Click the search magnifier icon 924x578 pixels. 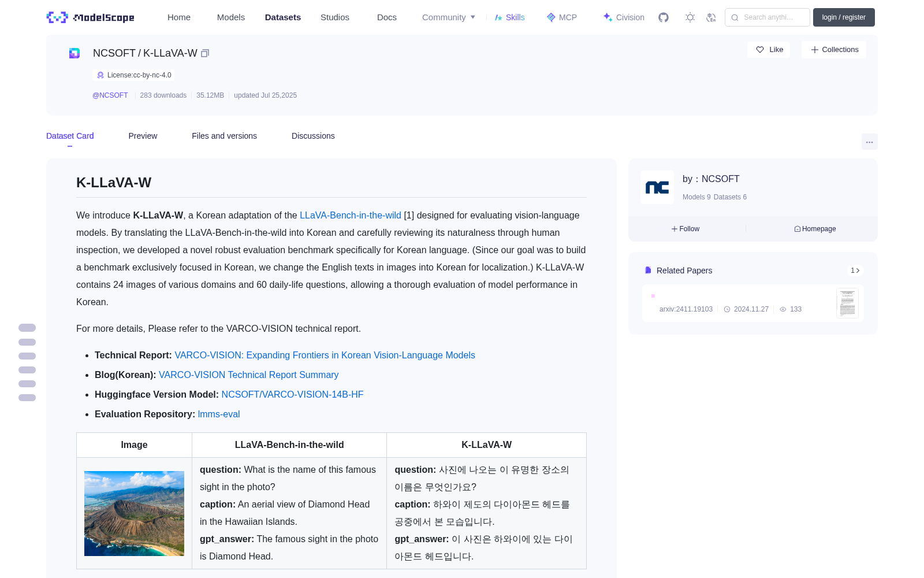(735, 17)
